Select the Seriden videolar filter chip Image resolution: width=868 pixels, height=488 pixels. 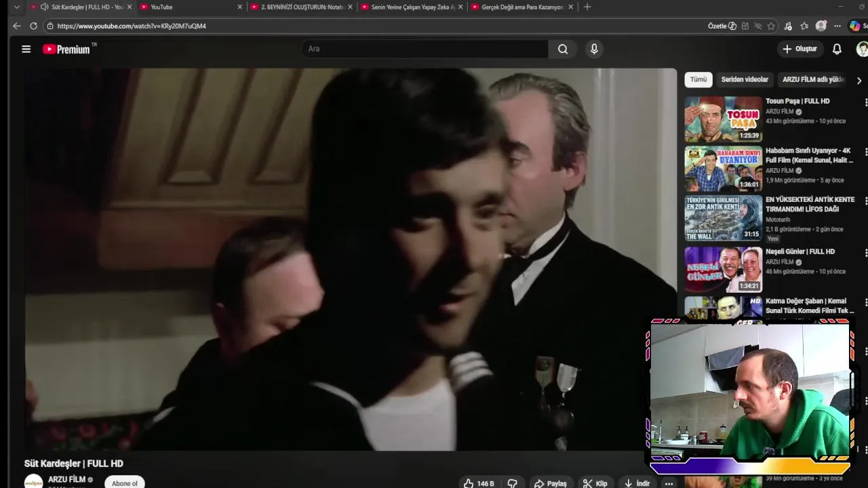pyautogui.click(x=745, y=79)
